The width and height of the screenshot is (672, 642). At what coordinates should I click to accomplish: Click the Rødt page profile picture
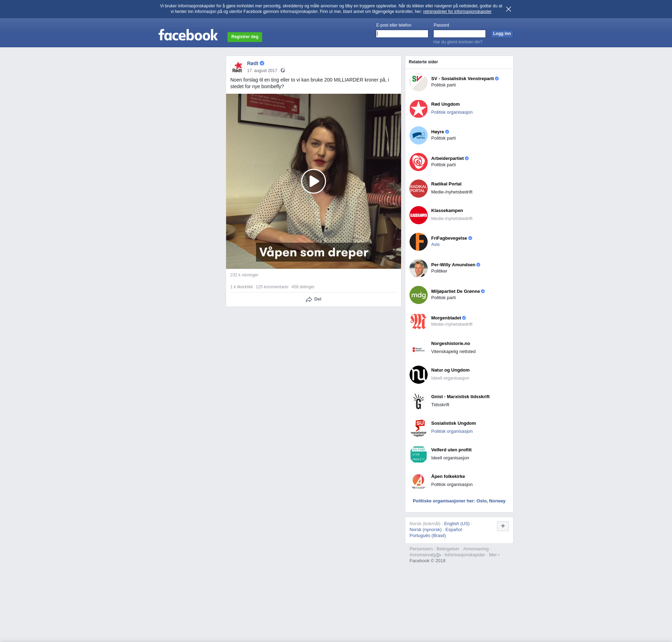click(237, 67)
